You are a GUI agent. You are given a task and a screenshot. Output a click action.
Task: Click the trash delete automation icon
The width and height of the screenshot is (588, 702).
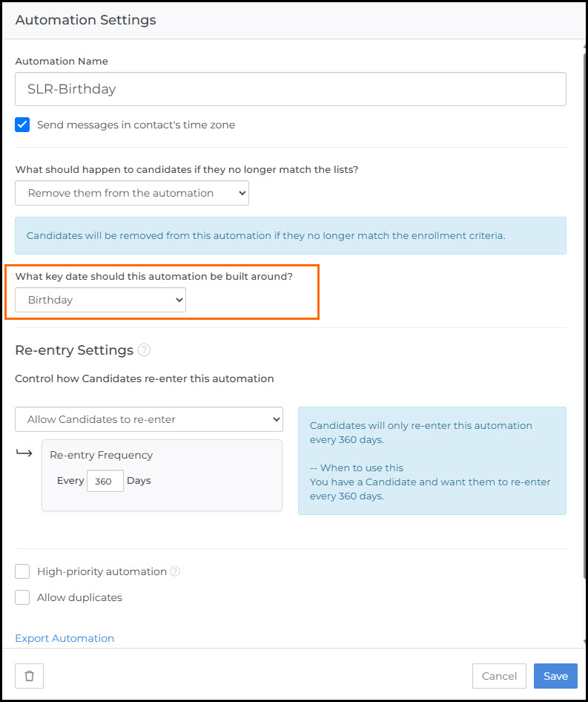coord(29,676)
